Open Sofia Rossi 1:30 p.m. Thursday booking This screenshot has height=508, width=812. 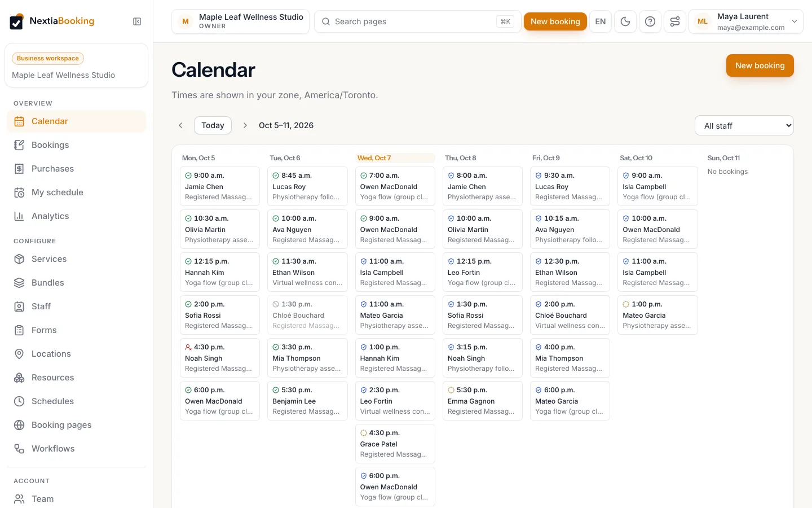coord(482,315)
